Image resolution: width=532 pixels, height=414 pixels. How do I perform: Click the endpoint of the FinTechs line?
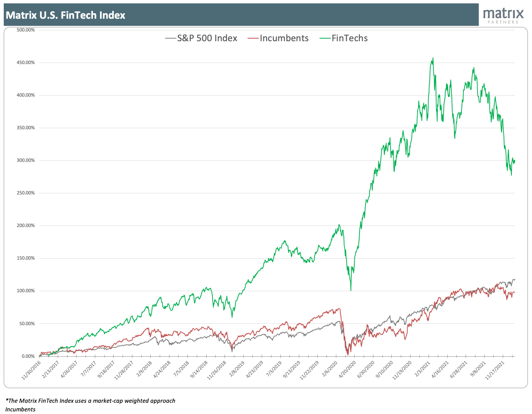point(515,161)
